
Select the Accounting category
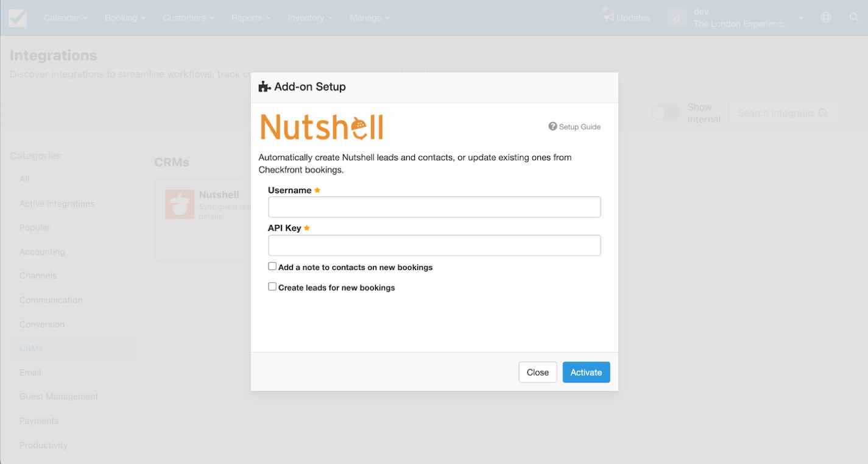coord(42,252)
